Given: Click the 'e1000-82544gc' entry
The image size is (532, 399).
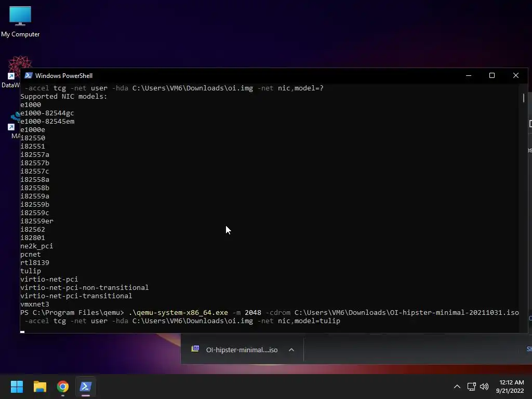Looking at the screenshot, I should tap(47, 113).
